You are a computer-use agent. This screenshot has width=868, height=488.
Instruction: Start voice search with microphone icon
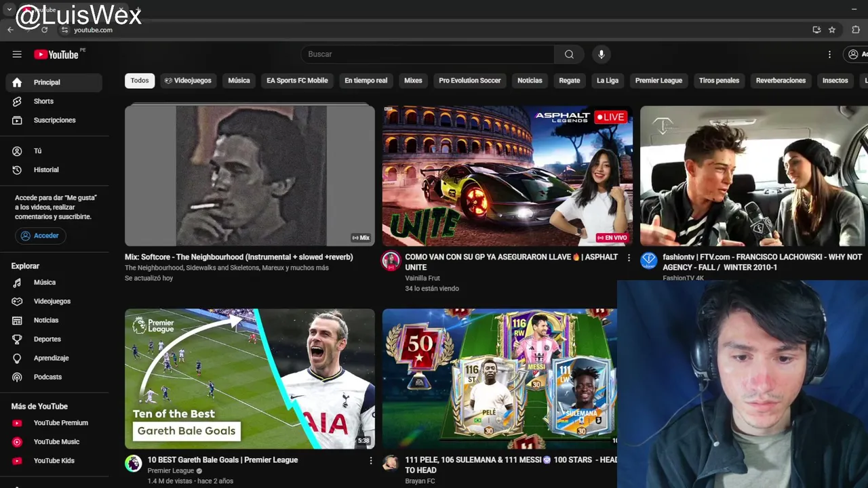coord(601,54)
